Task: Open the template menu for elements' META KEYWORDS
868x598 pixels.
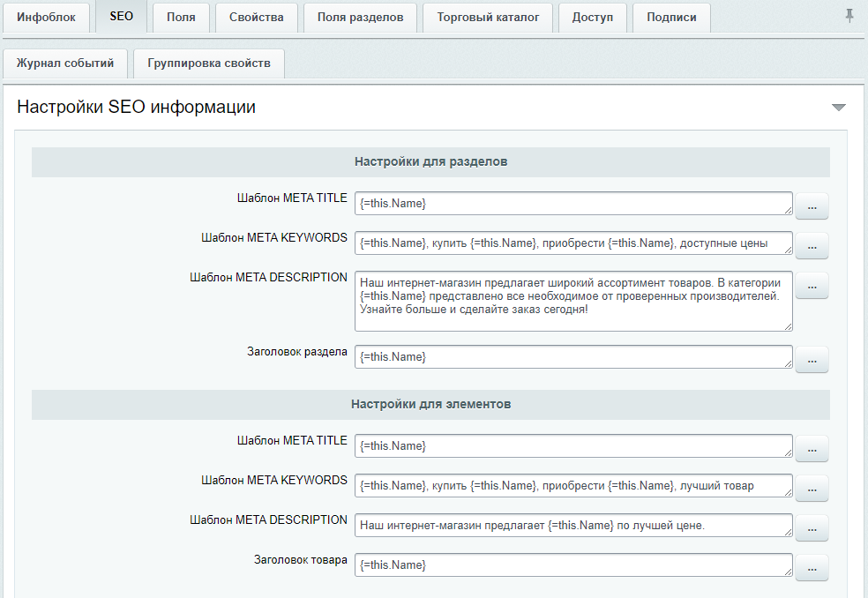Action: tap(812, 489)
